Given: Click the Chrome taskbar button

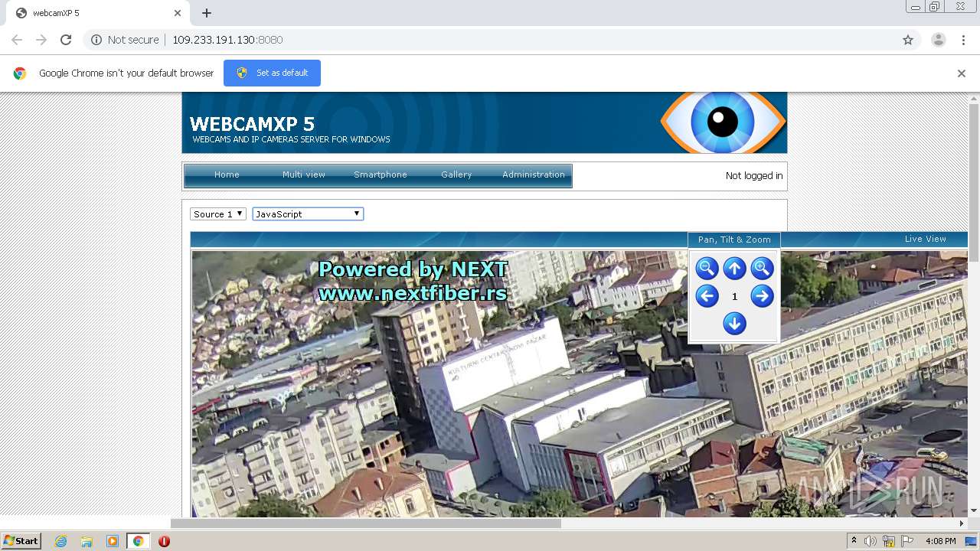Looking at the screenshot, I should (x=138, y=541).
